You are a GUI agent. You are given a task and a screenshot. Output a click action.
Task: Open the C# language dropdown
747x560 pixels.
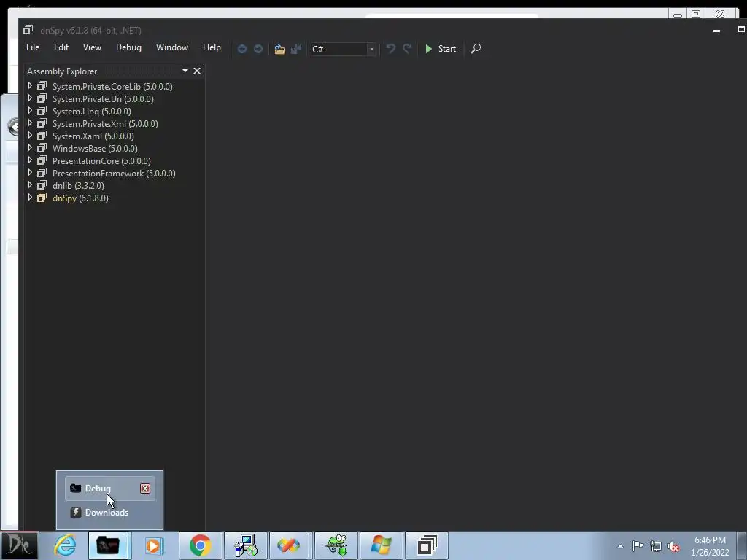(x=343, y=49)
